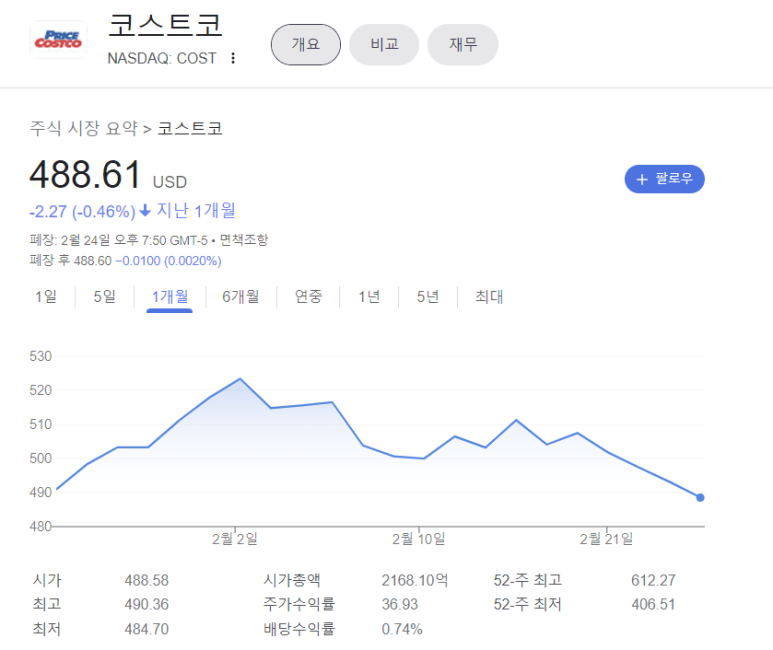Show the 1년 chart range
773x650 pixels.
369,297
